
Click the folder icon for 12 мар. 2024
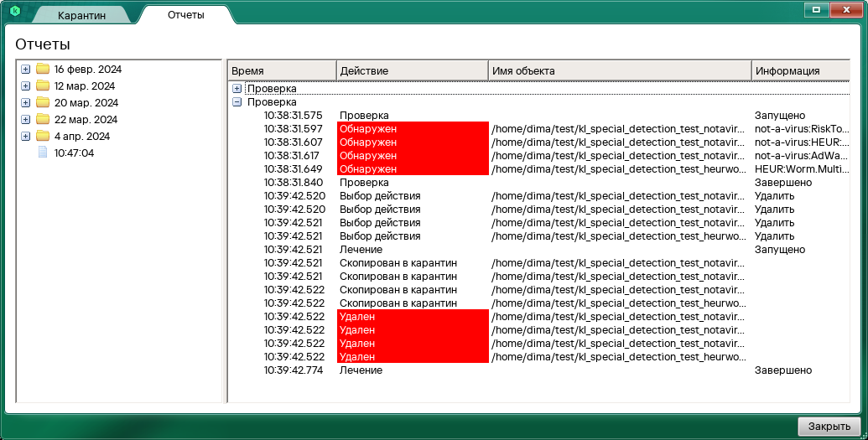coord(43,85)
